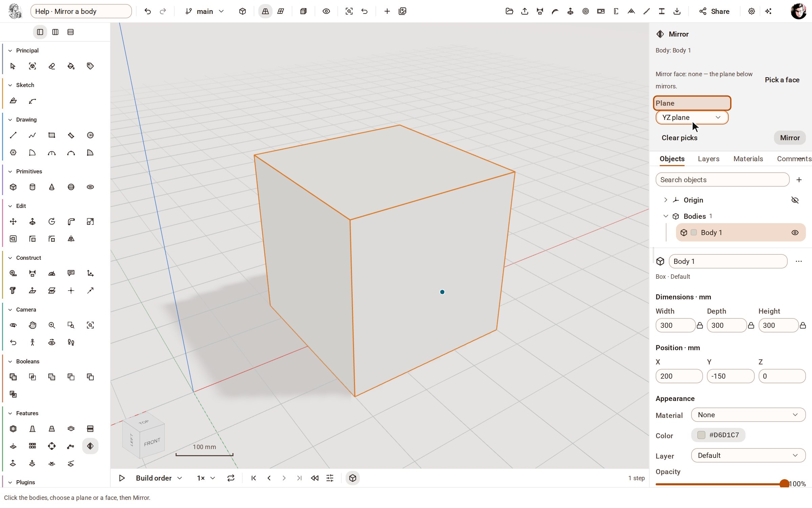Activate the Pan hand camera tool
Viewport: 812px width, 508px height.
pyautogui.click(x=32, y=325)
